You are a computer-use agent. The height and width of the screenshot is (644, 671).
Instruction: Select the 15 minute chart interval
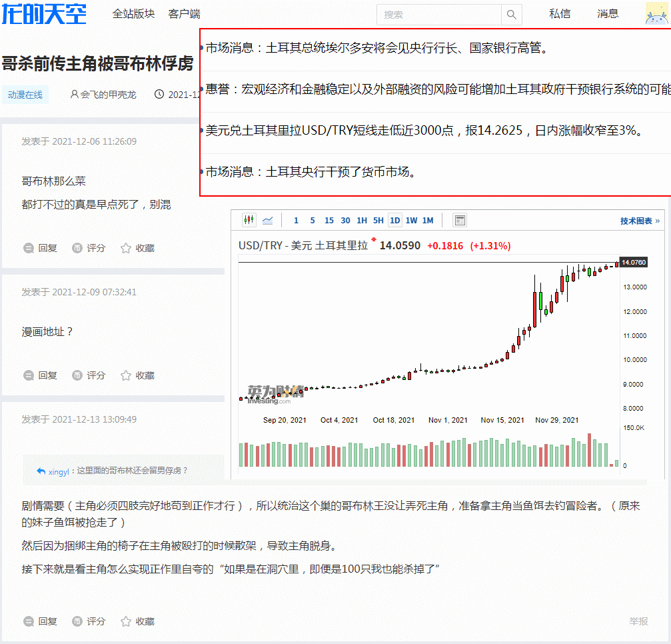click(x=329, y=221)
